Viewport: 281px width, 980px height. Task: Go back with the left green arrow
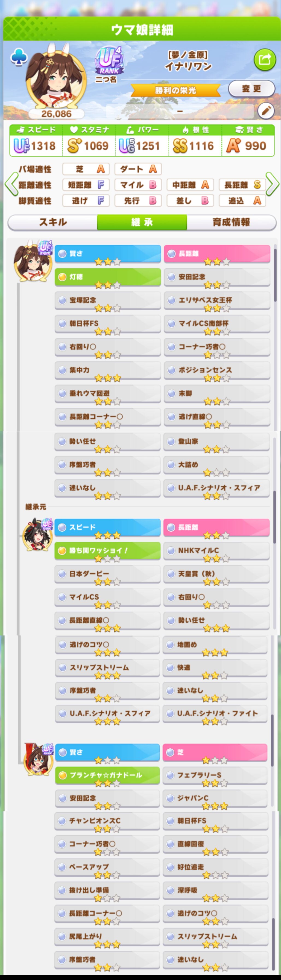[11, 184]
